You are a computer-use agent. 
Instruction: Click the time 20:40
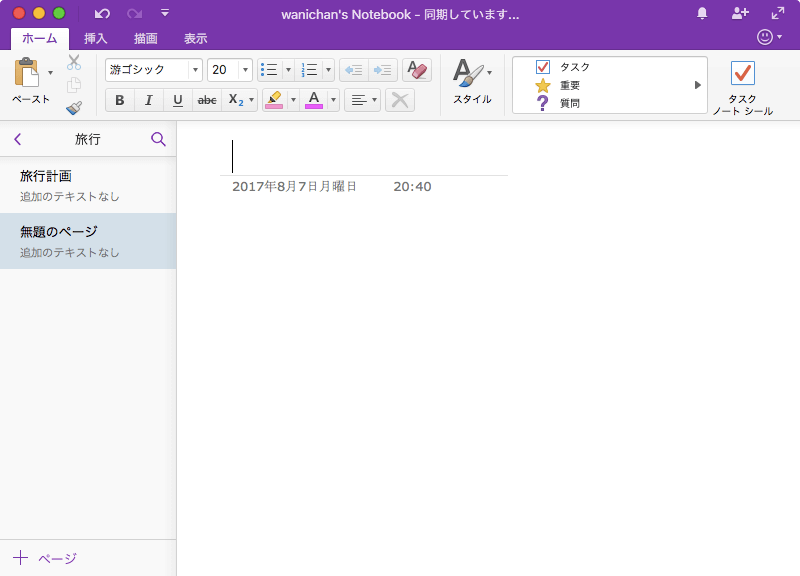(x=412, y=187)
